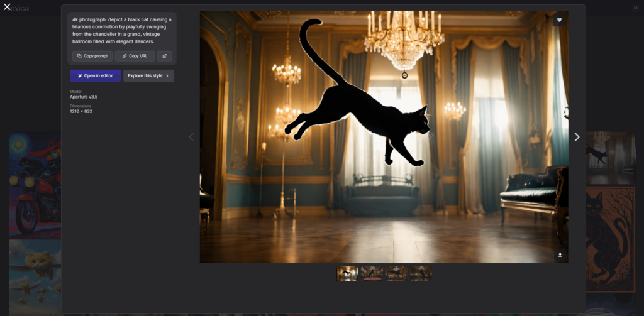Image resolution: width=644 pixels, height=316 pixels.
Task: Select the third variation thumbnail
Action: coord(396,274)
